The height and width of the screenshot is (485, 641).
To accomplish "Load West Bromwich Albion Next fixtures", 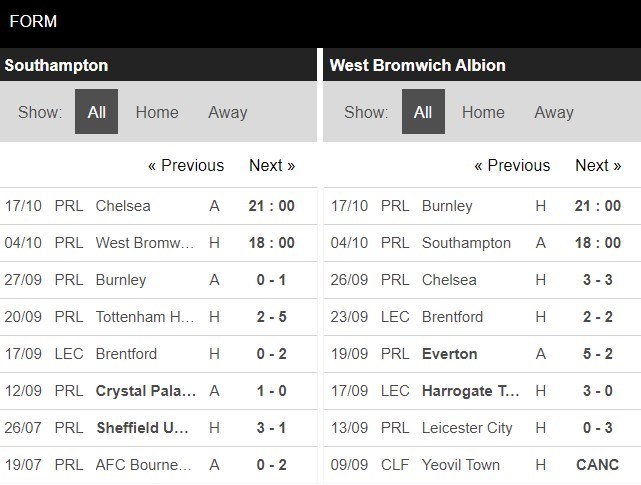I will (x=598, y=165).
